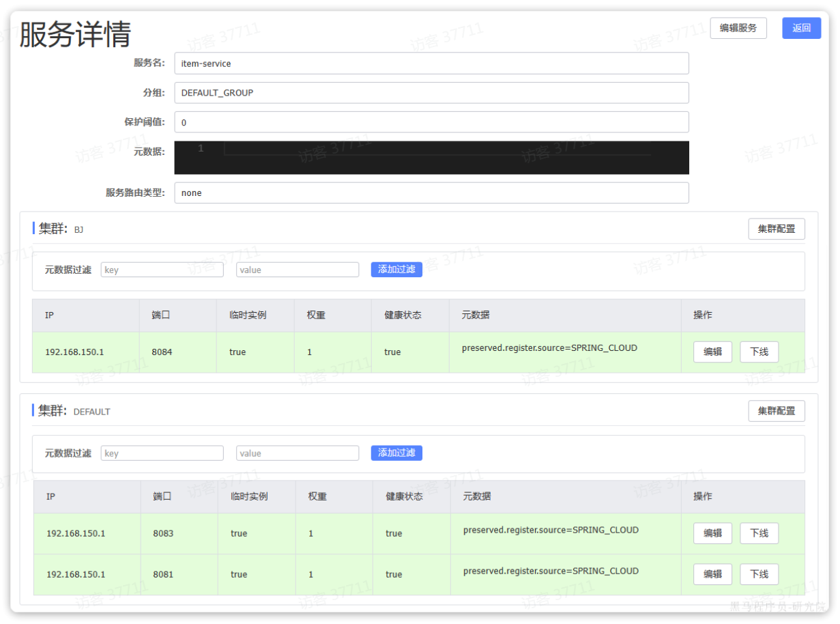This screenshot has width=840, height=624.
Task: Click the metadata text in the 8083 row
Action: [551, 530]
